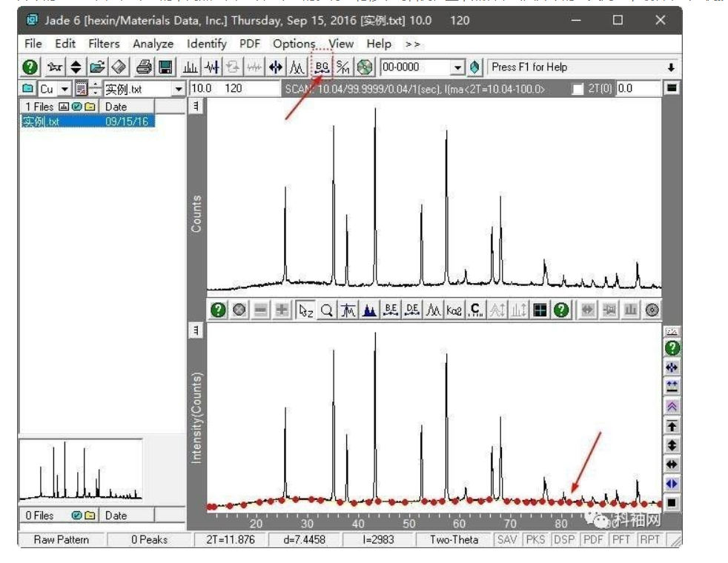Click the B.E background edit icon
This screenshot has width=728, height=563.
pos(391,310)
